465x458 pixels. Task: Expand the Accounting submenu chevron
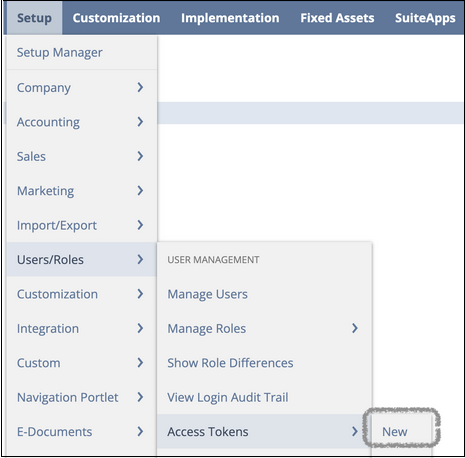click(x=140, y=122)
